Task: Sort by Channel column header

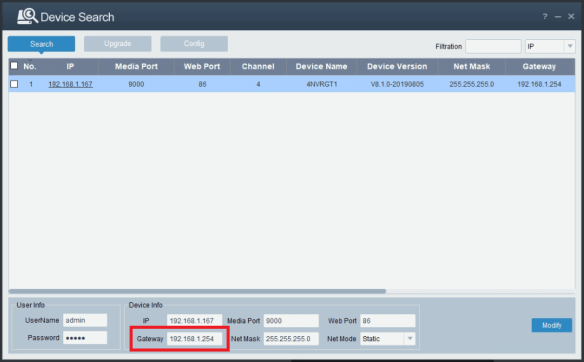Action: coord(258,67)
